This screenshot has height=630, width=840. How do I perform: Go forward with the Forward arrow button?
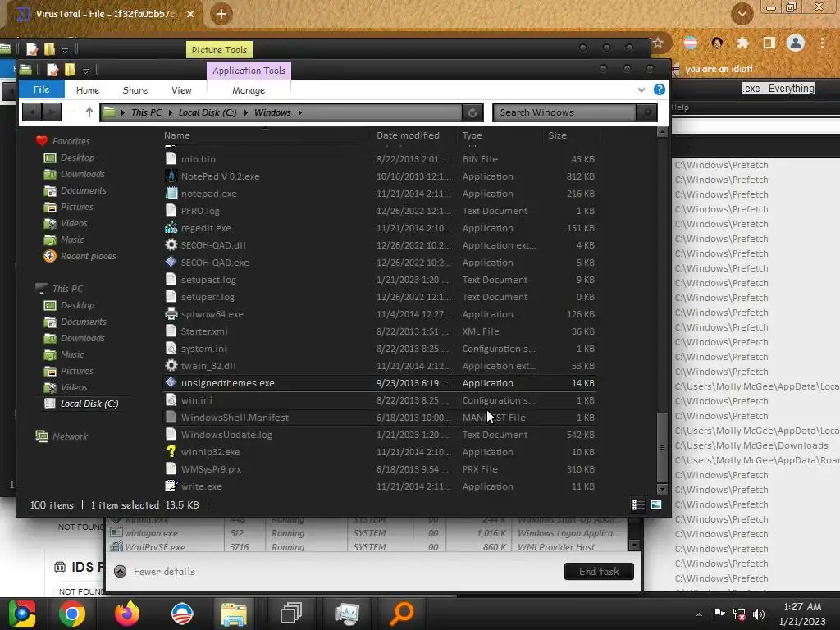tap(52, 112)
